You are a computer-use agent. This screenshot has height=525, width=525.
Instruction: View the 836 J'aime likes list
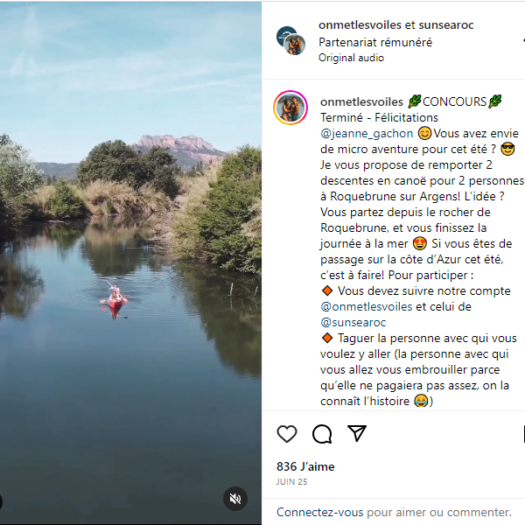[305, 467]
